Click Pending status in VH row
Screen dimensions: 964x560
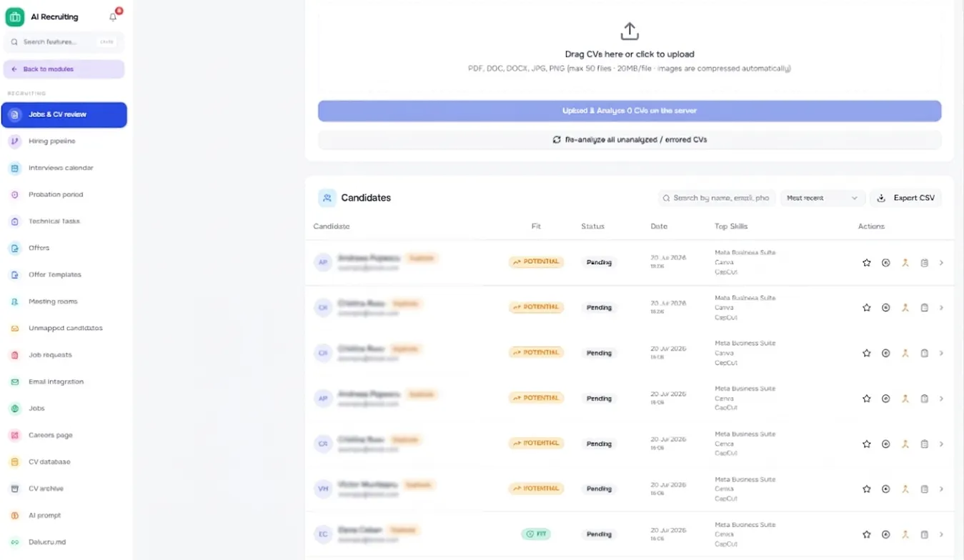599,489
